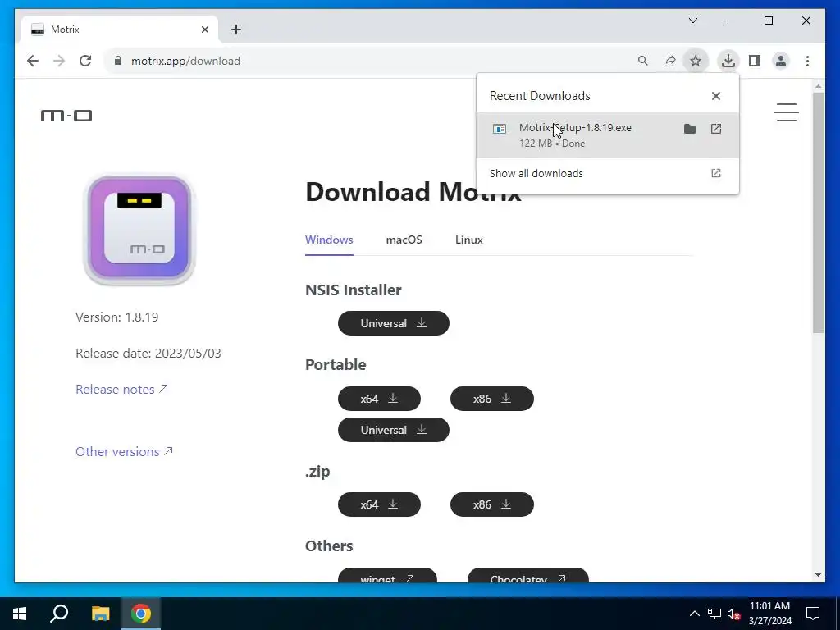Image resolution: width=840 pixels, height=630 pixels.
Task: Reload the Motrix download page
Action: click(85, 61)
